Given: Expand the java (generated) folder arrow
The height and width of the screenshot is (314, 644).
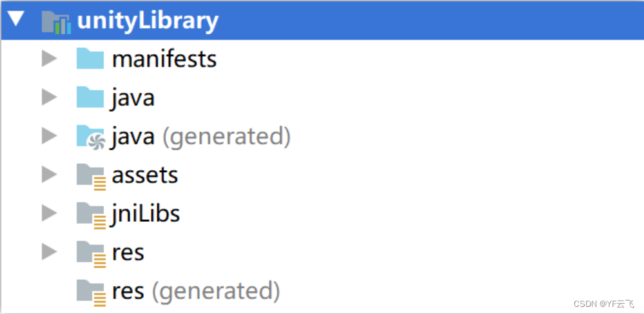Looking at the screenshot, I should (x=49, y=136).
